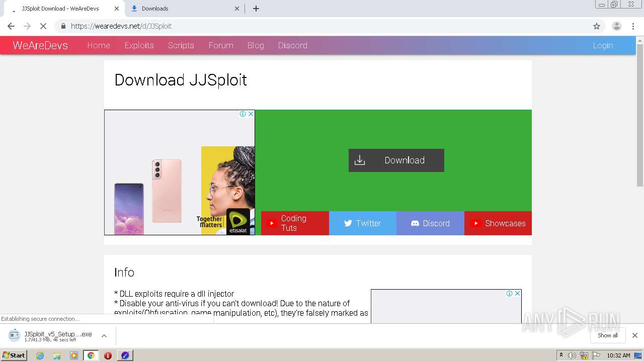Viewport: 644px width, 362px height.
Task: Open the Twitter button
Action: [363, 223]
